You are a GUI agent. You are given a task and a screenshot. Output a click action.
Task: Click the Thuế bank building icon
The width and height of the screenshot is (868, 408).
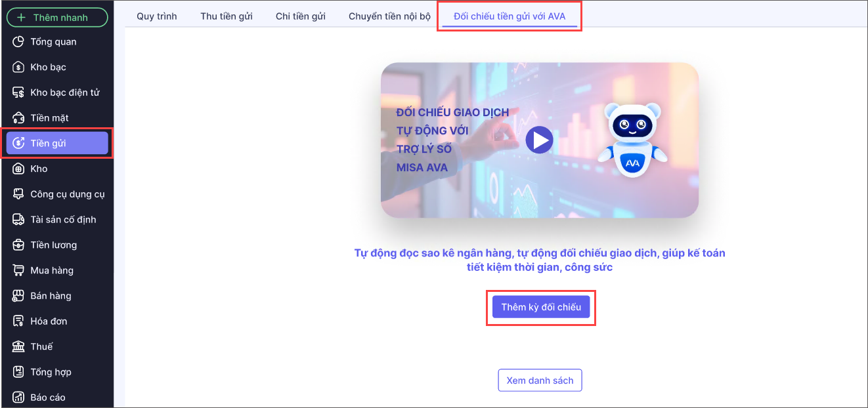click(x=18, y=346)
